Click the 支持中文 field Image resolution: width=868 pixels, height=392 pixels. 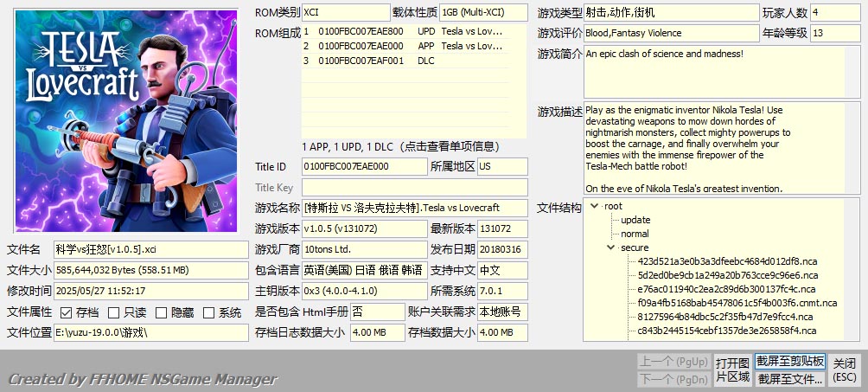click(502, 271)
